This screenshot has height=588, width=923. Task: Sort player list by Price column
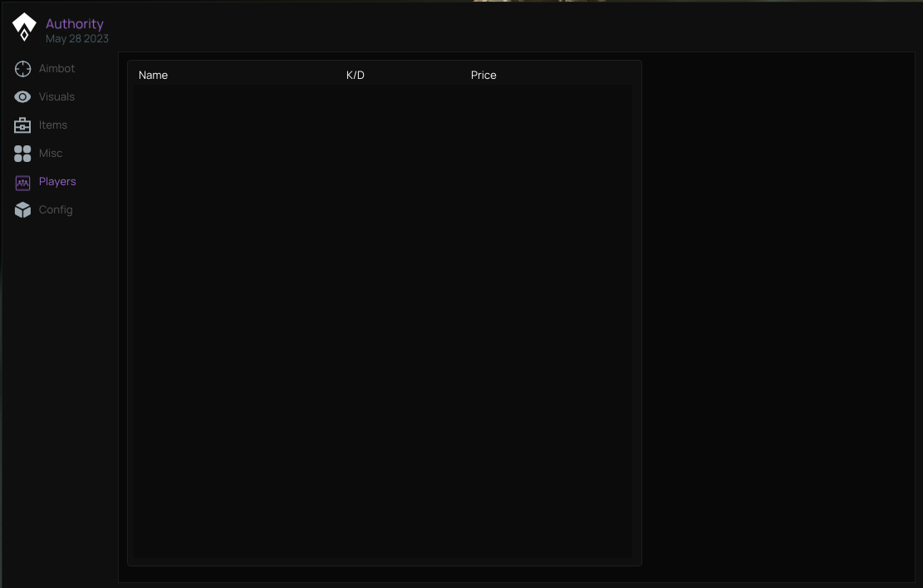pyautogui.click(x=484, y=76)
